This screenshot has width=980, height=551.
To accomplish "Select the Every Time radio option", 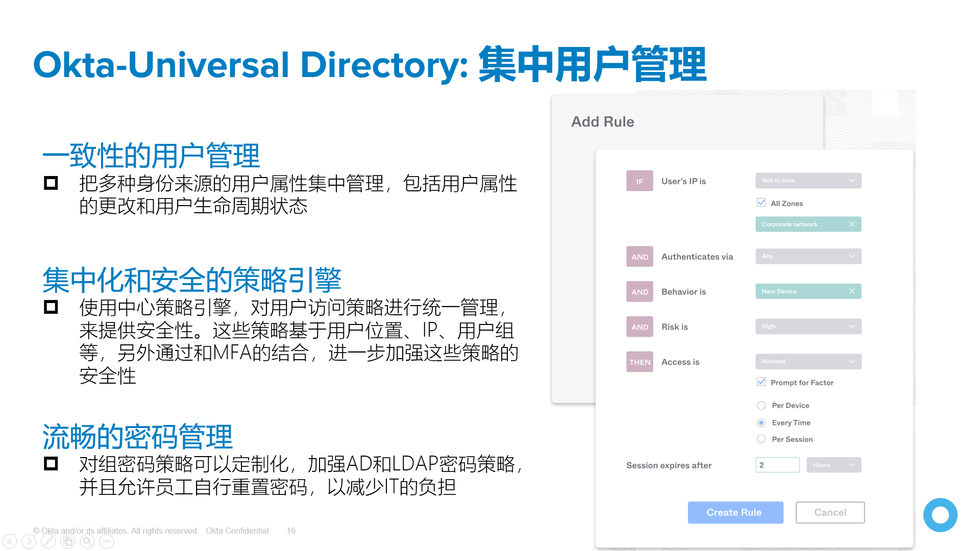I will [761, 422].
